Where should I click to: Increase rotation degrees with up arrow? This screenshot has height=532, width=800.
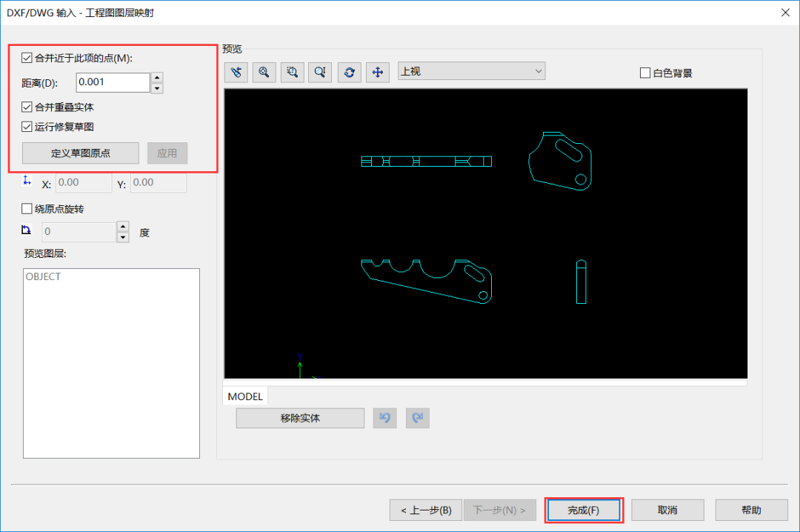point(123,226)
